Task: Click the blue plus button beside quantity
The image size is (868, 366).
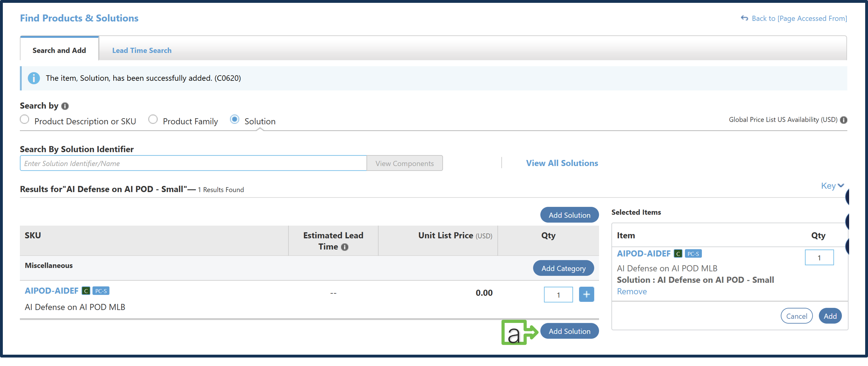Action: [x=586, y=294]
